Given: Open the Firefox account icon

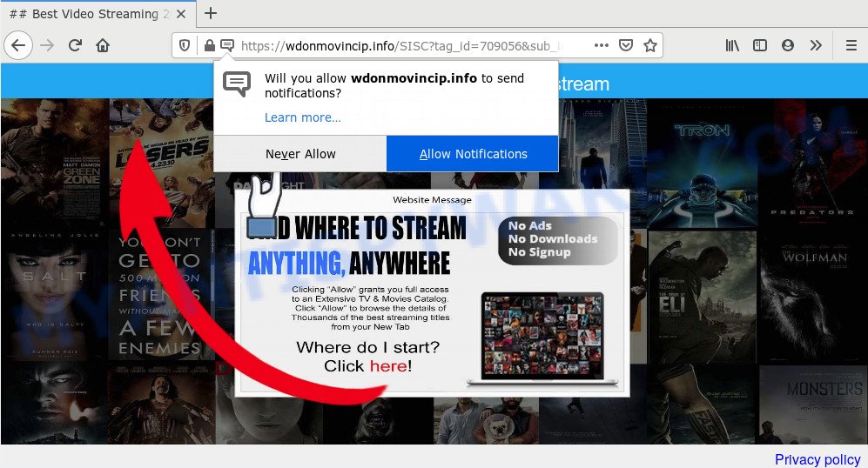Looking at the screenshot, I should coord(788,45).
